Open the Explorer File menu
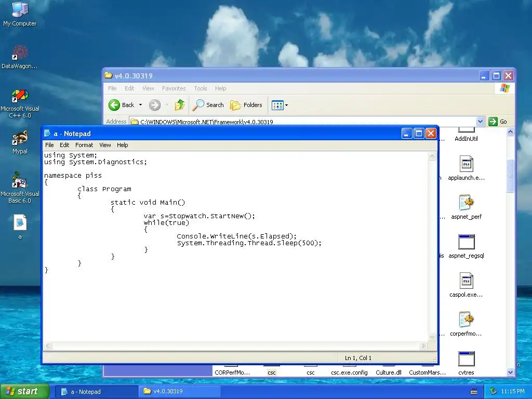Image resolution: width=532 pixels, height=399 pixels. (112, 88)
